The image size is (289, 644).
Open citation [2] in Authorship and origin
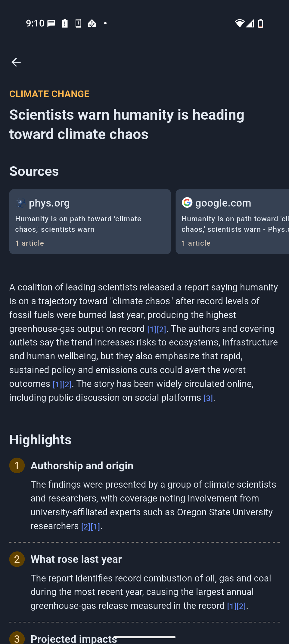pos(86,526)
